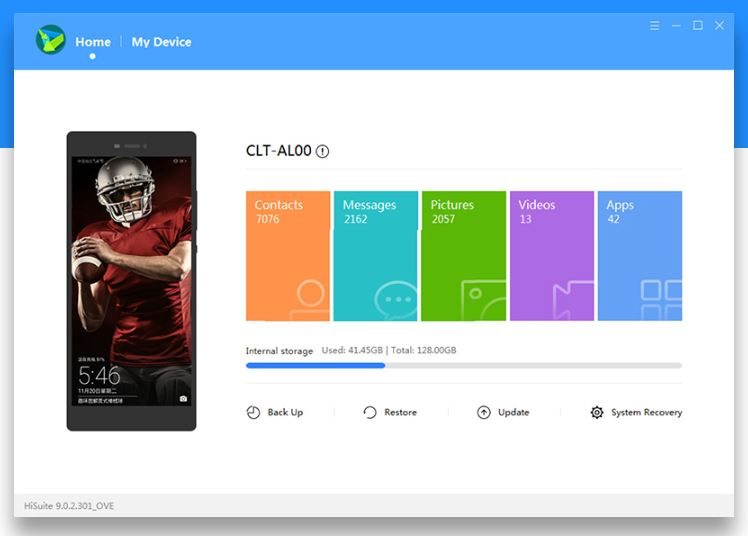
Task: Switch to My Device tab
Action: [161, 42]
